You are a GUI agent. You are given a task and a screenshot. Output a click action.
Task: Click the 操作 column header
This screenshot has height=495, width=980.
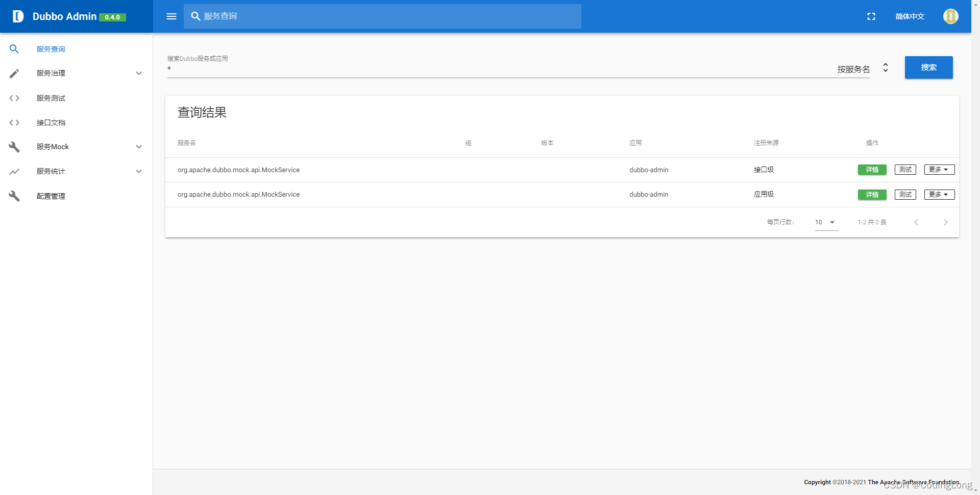[x=872, y=143]
